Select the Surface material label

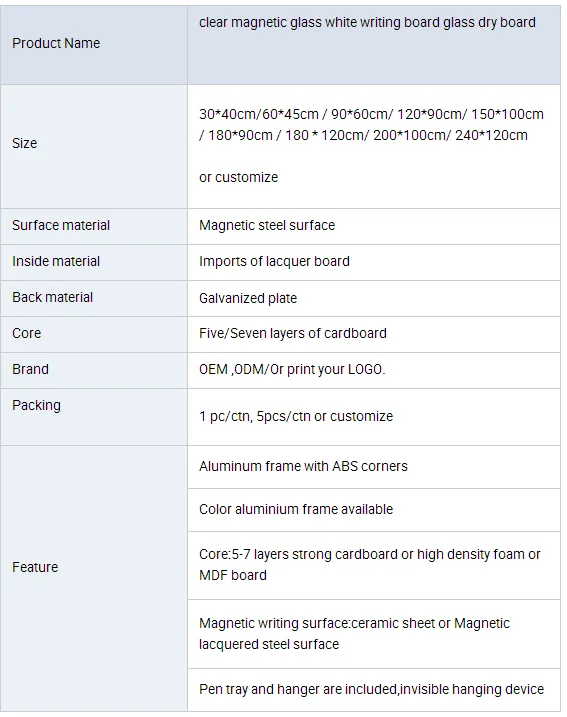point(61,225)
